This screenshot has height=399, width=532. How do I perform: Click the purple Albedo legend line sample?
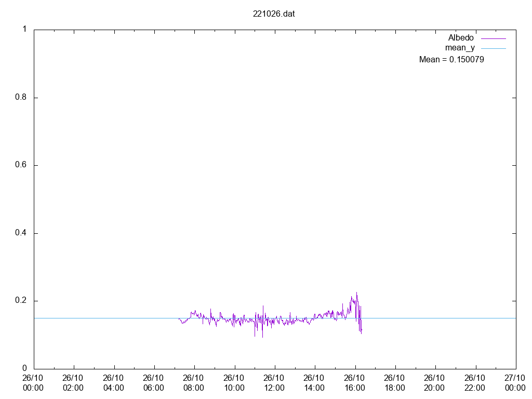pyautogui.click(x=494, y=38)
